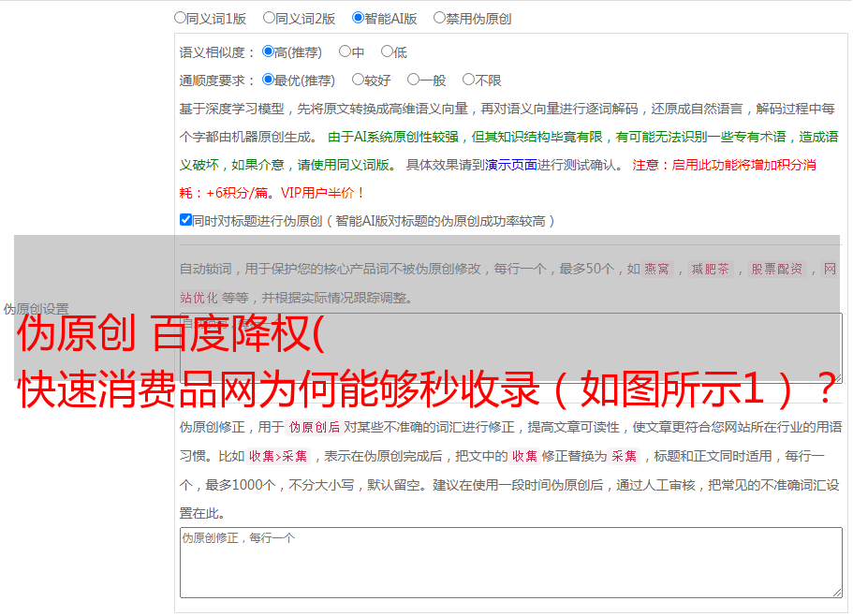Set 通顺度要求 to 较好
This screenshot has width=853, height=616.
coord(358,80)
